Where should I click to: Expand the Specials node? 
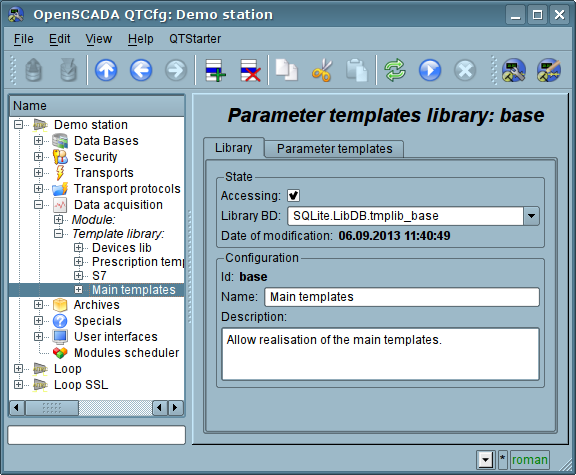point(38,321)
